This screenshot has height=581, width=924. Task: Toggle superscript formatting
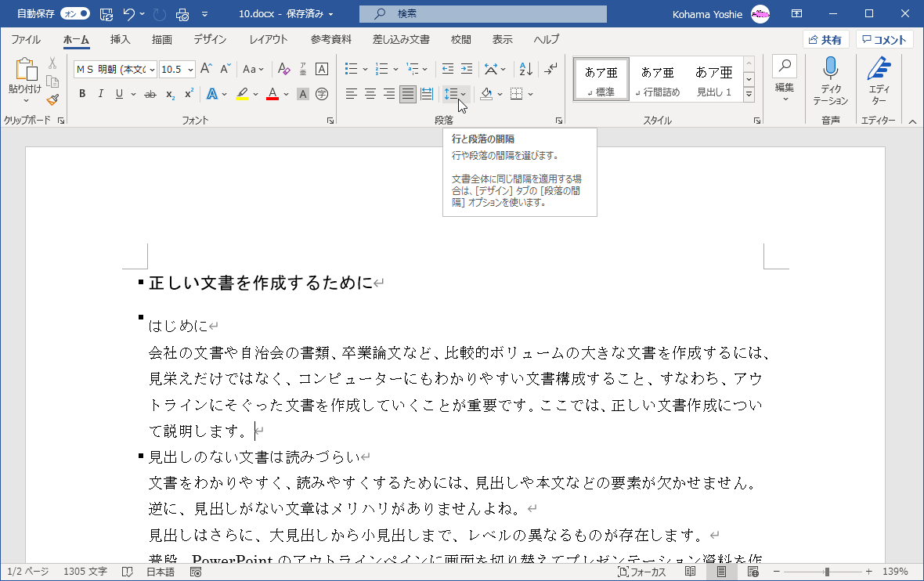(x=189, y=94)
